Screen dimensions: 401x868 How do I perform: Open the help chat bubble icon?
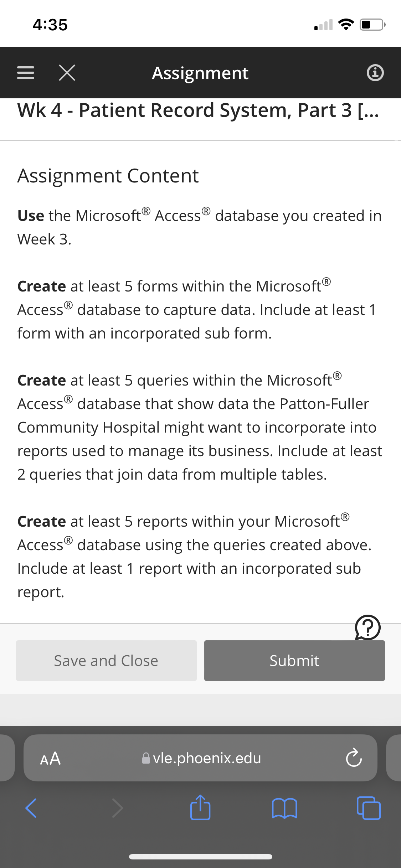point(367,627)
